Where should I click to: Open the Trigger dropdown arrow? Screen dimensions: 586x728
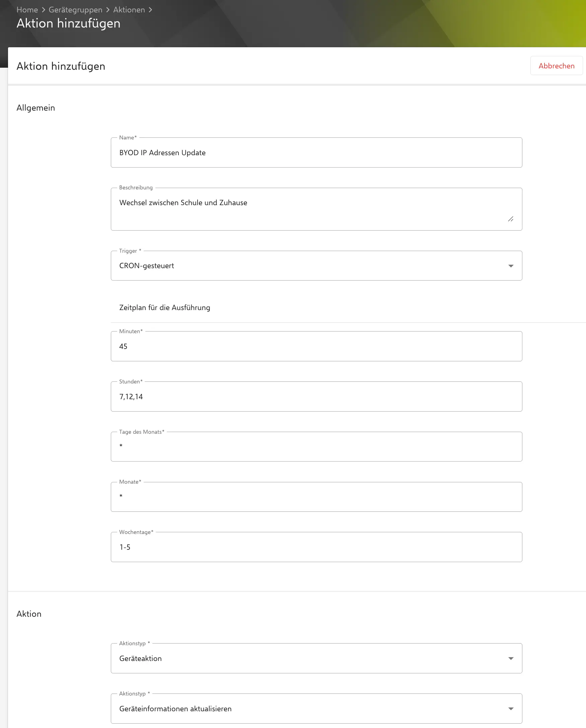(511, 265)
